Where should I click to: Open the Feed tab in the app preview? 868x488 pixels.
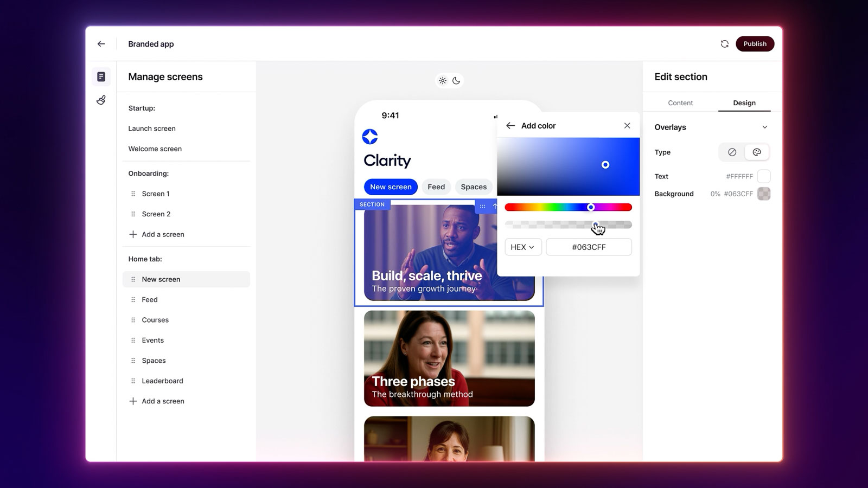(436, 187)
